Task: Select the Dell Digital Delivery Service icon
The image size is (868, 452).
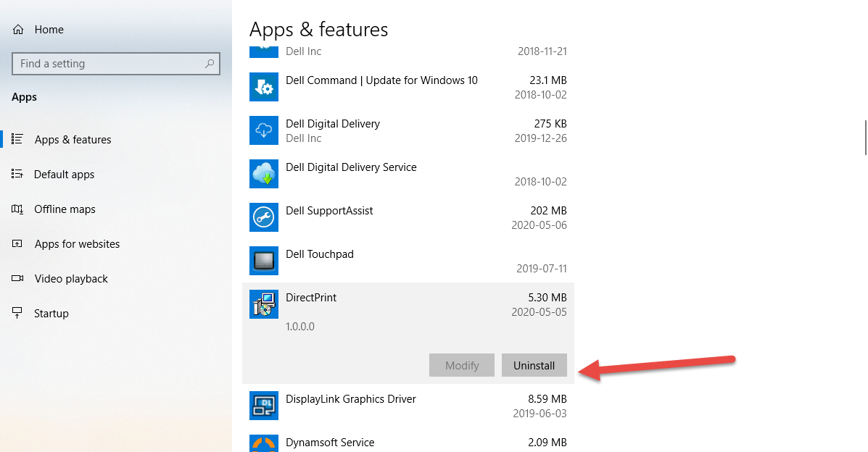Action: pos(263,174)
